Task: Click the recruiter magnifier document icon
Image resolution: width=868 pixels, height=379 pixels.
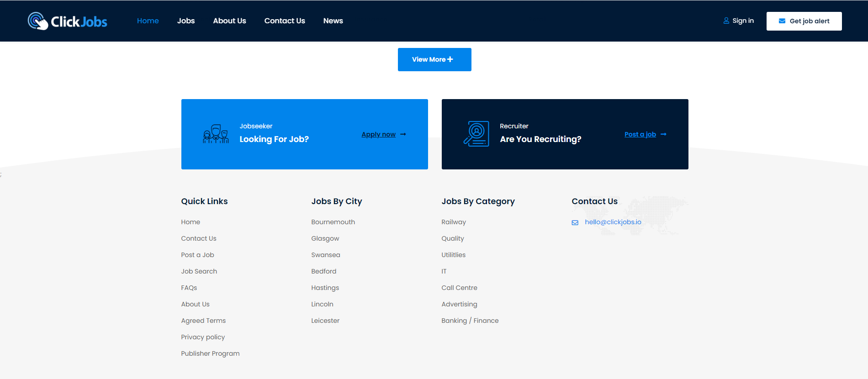Action: pos(476,134)
